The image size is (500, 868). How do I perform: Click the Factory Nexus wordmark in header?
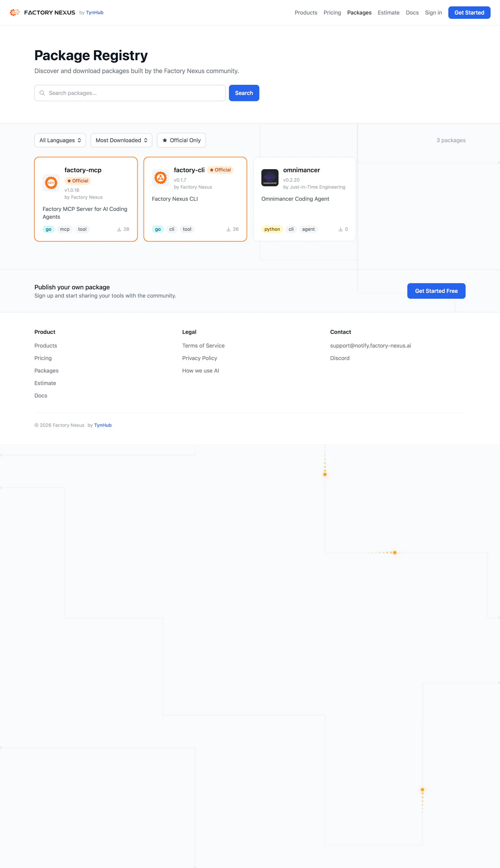[x=50, y=13]
